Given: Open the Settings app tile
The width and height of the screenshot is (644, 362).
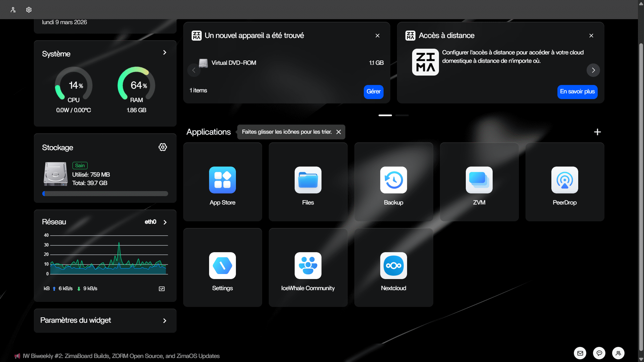Looking at the screenshot, I should click(x=222, y=266).
